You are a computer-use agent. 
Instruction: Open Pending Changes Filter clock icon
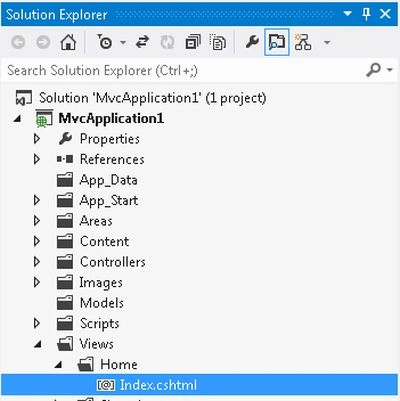click(104, 42)
